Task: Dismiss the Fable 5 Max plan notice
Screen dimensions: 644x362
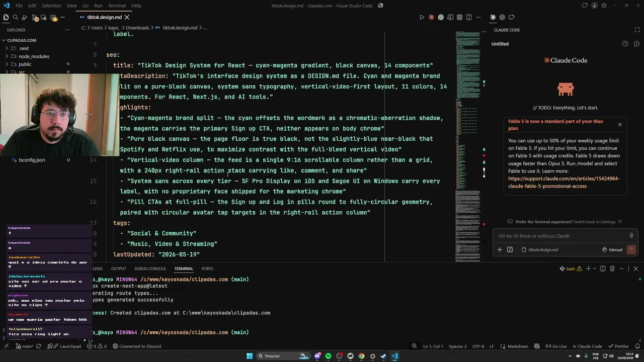Action: 620,124
